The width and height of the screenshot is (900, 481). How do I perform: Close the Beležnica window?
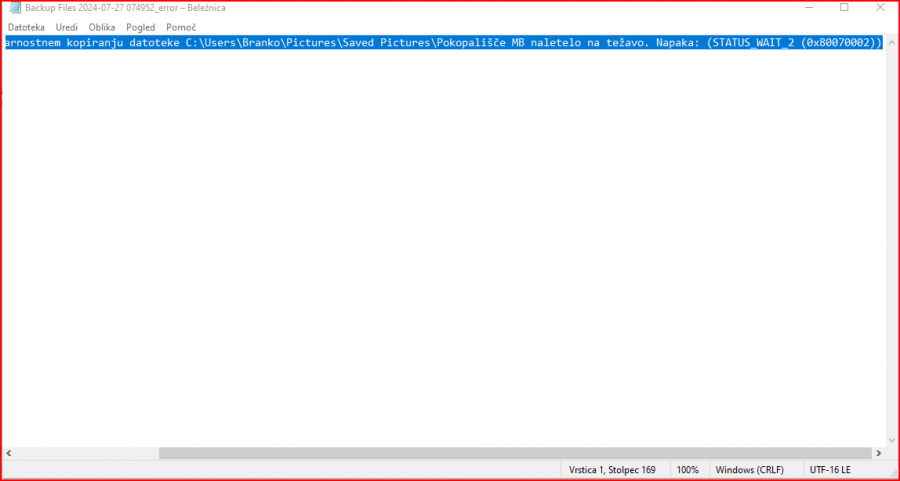click(x=880, y=8)
